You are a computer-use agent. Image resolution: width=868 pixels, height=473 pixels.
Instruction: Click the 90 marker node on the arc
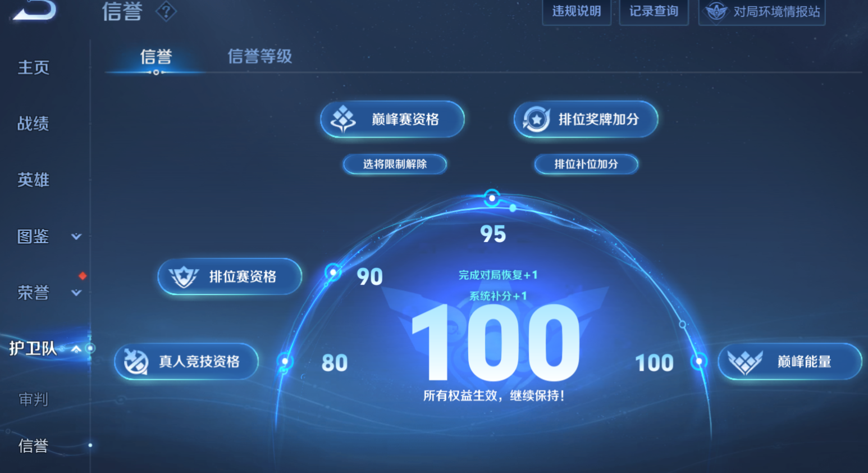333,272
